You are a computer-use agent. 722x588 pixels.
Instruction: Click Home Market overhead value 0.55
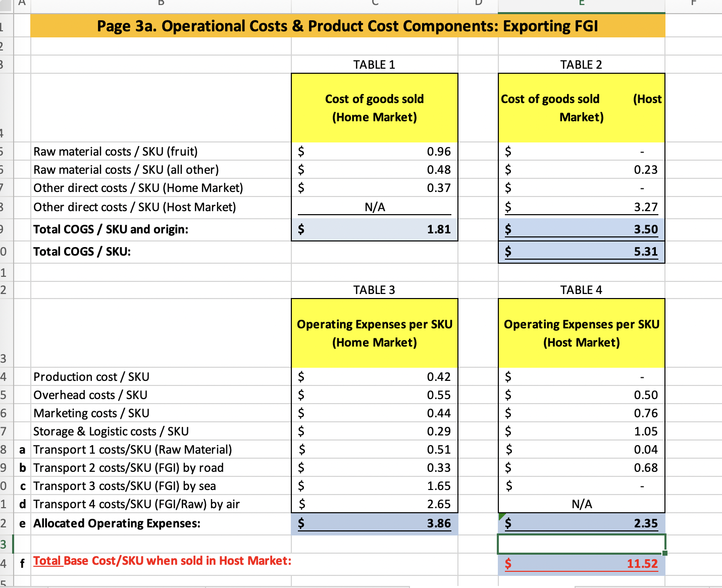(x=374, y=395)
